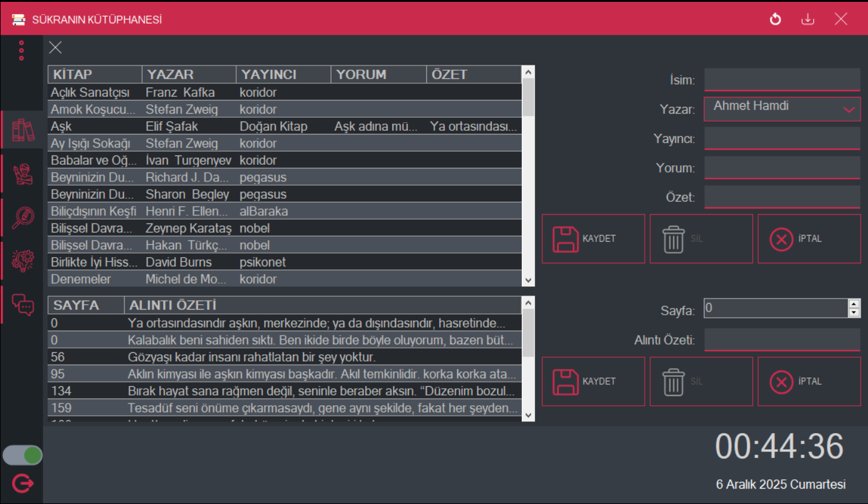Viewport: 868px width, 504px height.
Task: Expand the Yazar dropdown list
Action: point(849,110)
